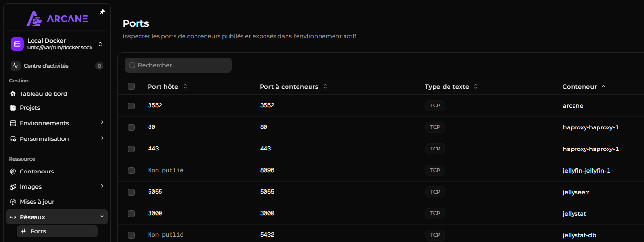Click the pin sidebar icon
644x242 pixels.
102,12
